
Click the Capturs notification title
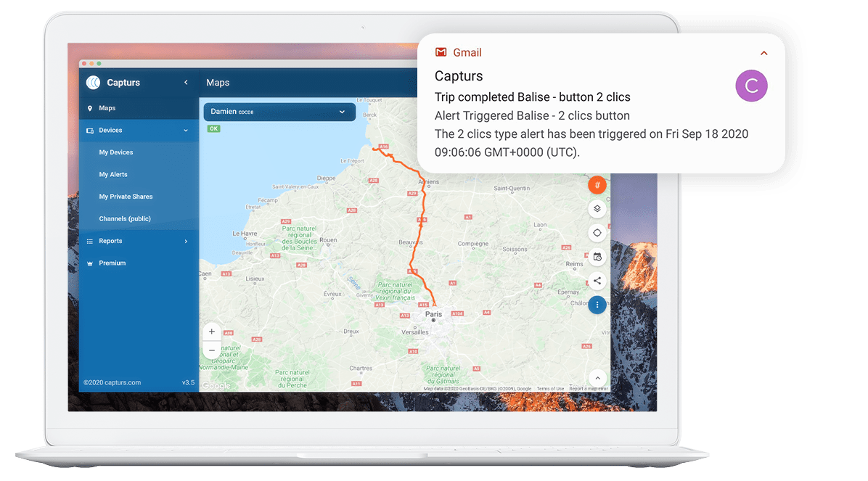(459, 76)
